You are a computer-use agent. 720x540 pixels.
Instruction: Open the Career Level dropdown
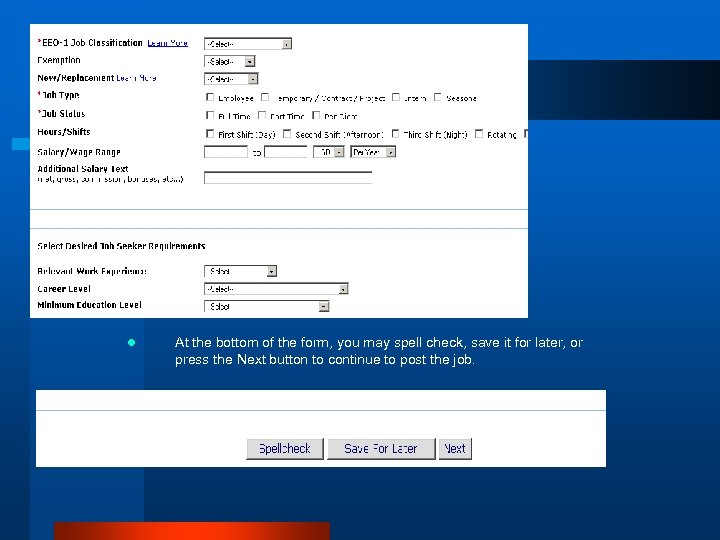(x=276, y=289)
